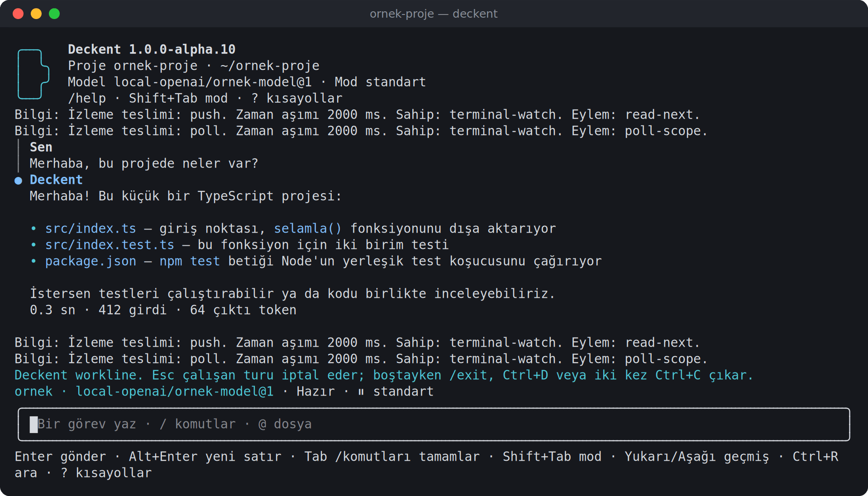This screenshot has height=496, width=868.
Task: Click 'Shift+Tab mod' footer hint
Action: point(552,457)
